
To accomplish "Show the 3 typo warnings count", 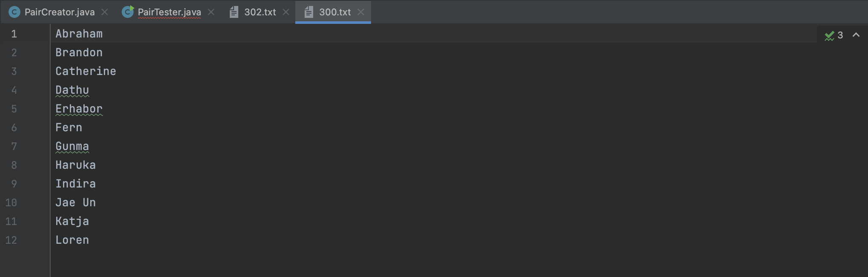I will tap(840, 35).
